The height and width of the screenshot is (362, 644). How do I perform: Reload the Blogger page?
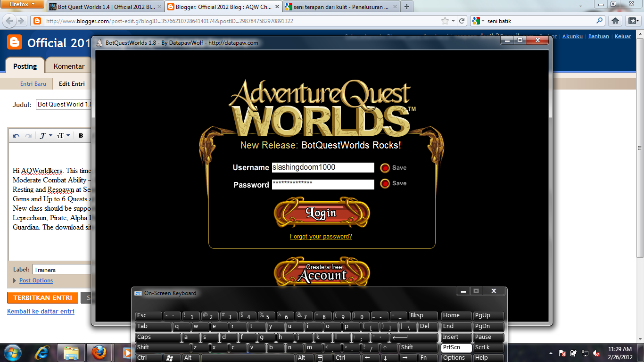(462, 21)
